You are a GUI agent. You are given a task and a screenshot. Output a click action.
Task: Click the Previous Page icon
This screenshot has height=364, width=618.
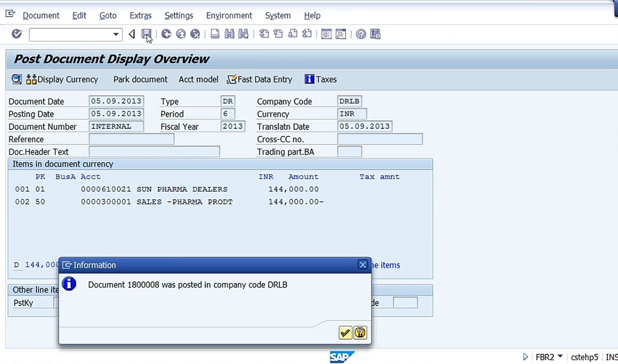(x=278, y=34)
